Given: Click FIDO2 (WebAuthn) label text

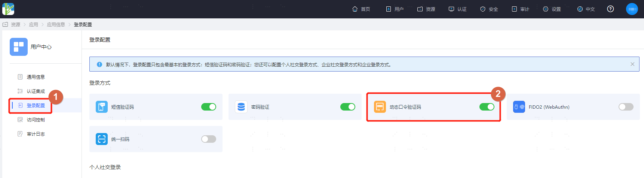Looking at the screenshot, I should click(x=549, y=107).
